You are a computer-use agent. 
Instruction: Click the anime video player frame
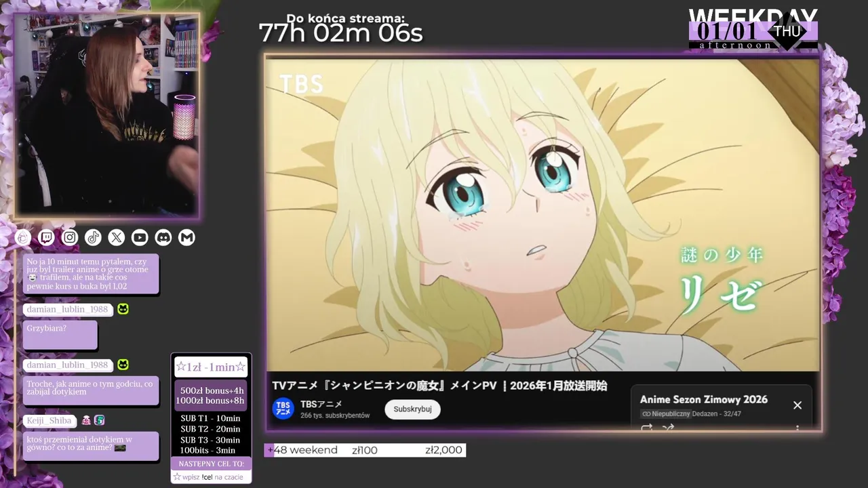[542, 215]
